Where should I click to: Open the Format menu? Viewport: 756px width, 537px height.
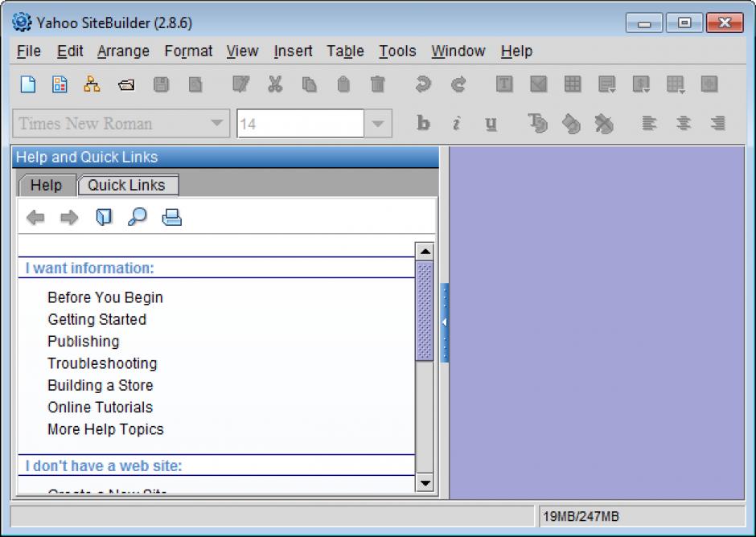pyautogui.click(x=188, y=51)
